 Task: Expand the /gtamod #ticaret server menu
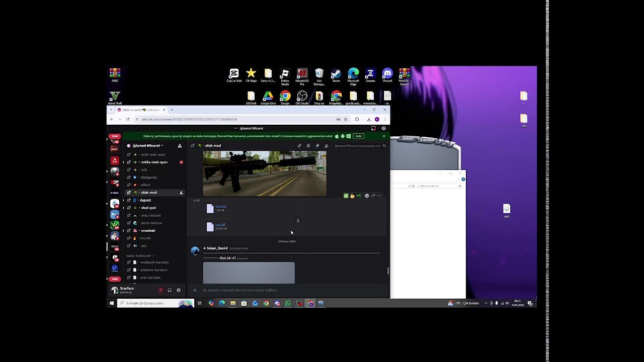coord(148,146)
